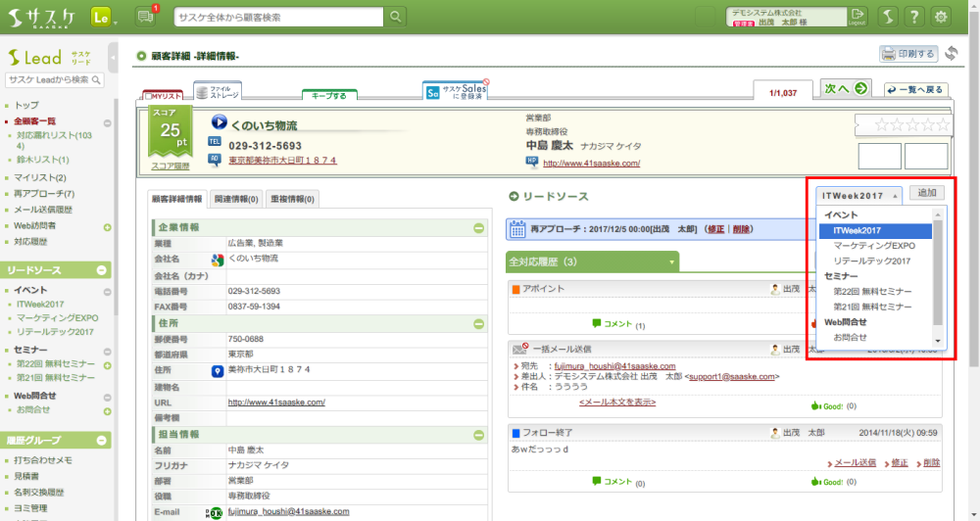Image resolution: width=980 pixels, height=521 pixels.
Task: Click the サスケ Lead sidebar search field
Action: click(x=54, y=79)
